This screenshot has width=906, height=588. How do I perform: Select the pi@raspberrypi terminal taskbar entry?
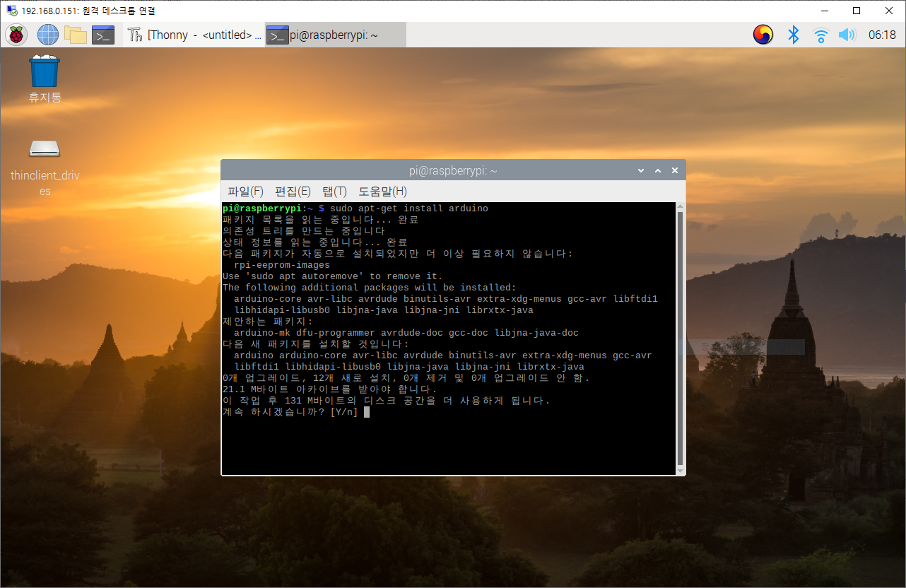[x=336, y=35]
